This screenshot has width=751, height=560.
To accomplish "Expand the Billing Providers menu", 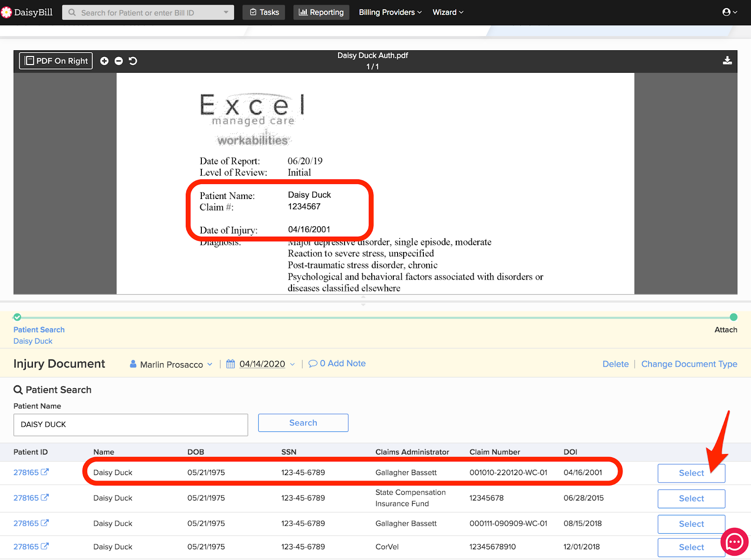I will 390,12.
